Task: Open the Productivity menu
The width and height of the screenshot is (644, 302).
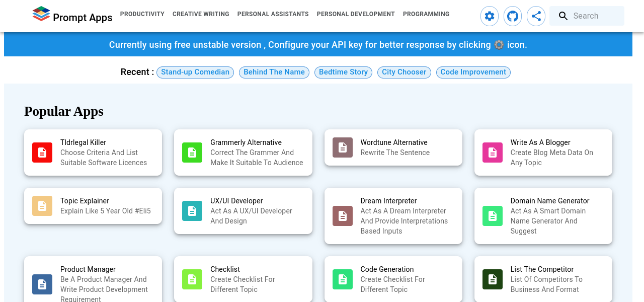Action: pyautogui.click(x=142, y=14)
